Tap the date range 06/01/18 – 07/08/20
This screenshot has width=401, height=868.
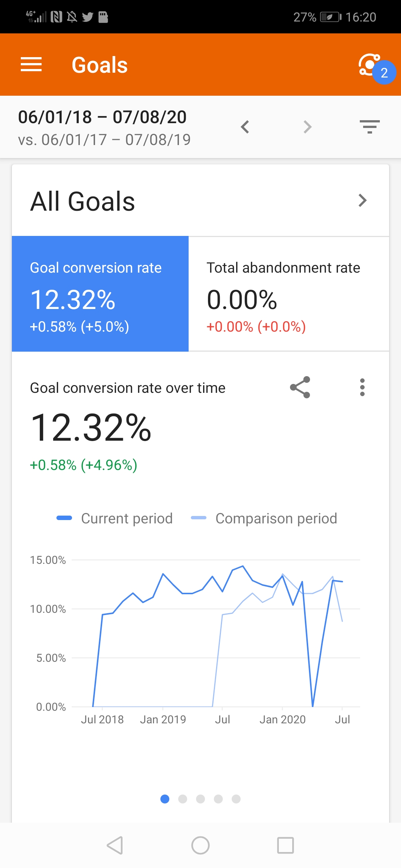pyautogui.click(x=102, y=117)
